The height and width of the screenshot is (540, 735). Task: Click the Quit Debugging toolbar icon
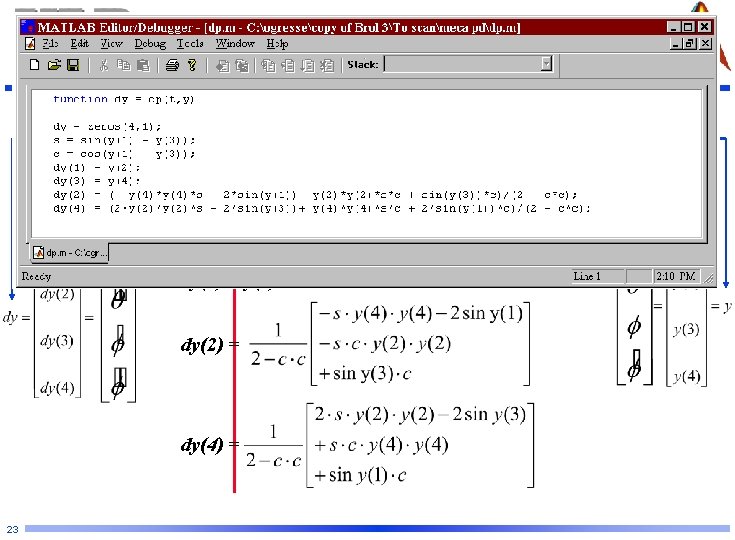pos(327,65)
